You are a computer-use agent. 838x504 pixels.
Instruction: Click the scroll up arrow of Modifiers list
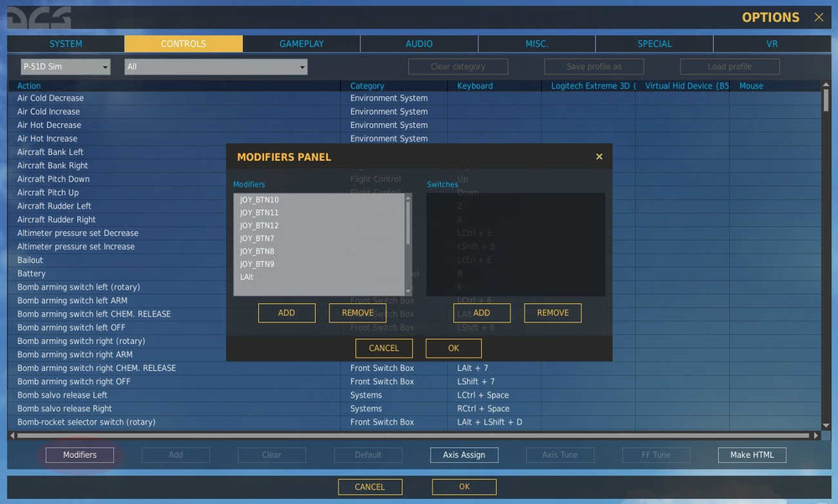408,198
